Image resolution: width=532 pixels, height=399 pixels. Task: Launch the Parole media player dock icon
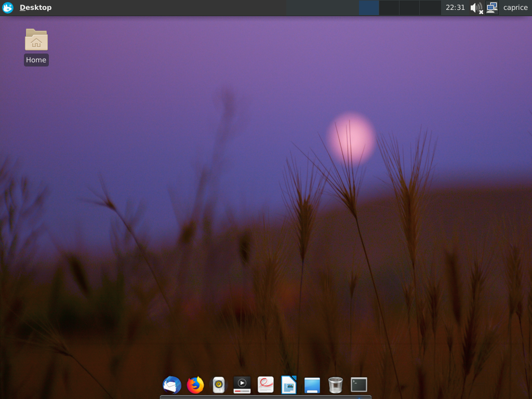[242, 385]
